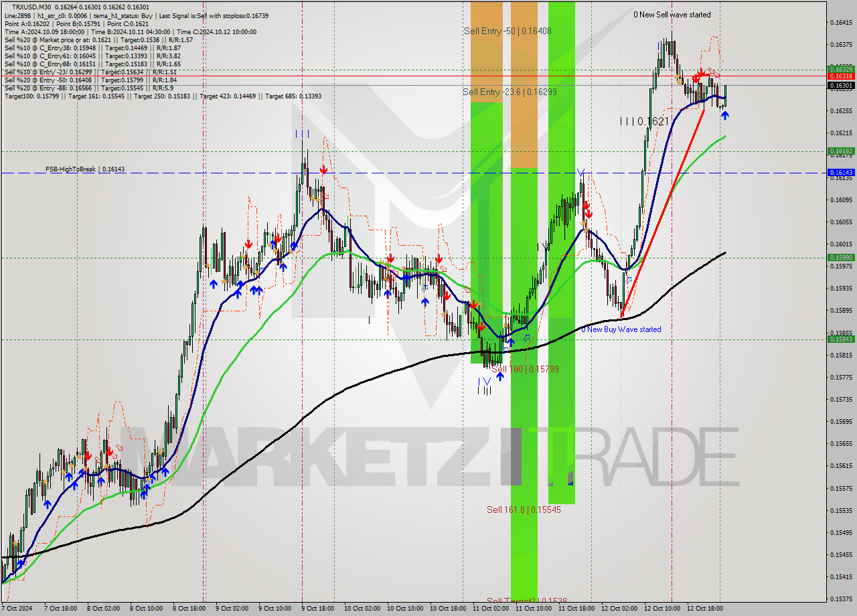Click the red 0.16318 price tag

[842, 76]
